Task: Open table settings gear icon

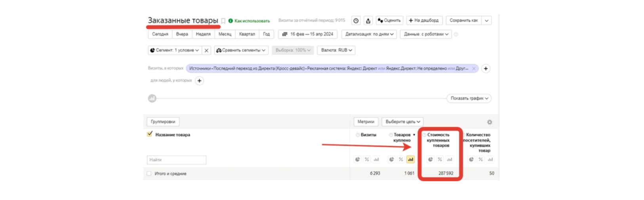Action: (x=490, y=122)
